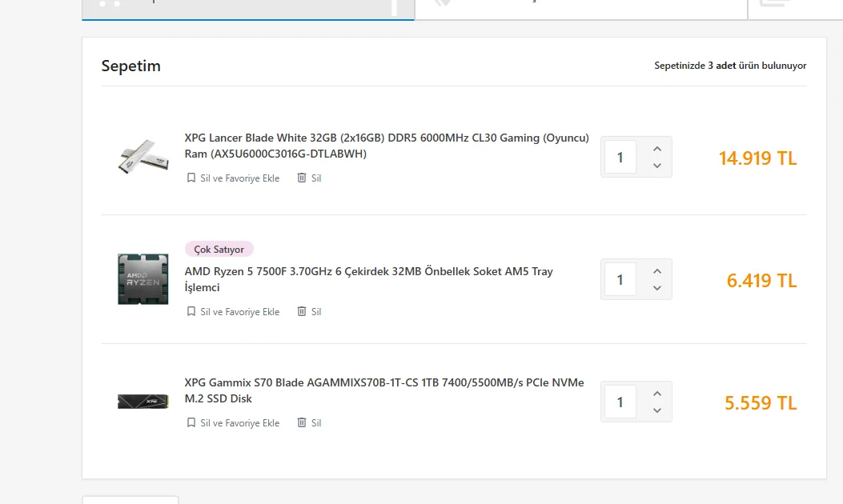
Task: Click 'Sil' text for XPG Gammix SSD
Action: tap(316, 423)
